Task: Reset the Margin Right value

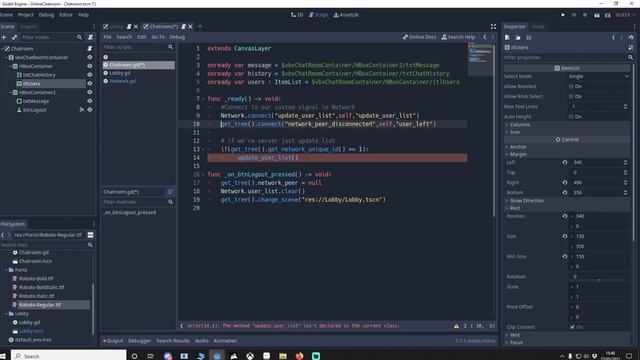Action: (x=565, y=182)
